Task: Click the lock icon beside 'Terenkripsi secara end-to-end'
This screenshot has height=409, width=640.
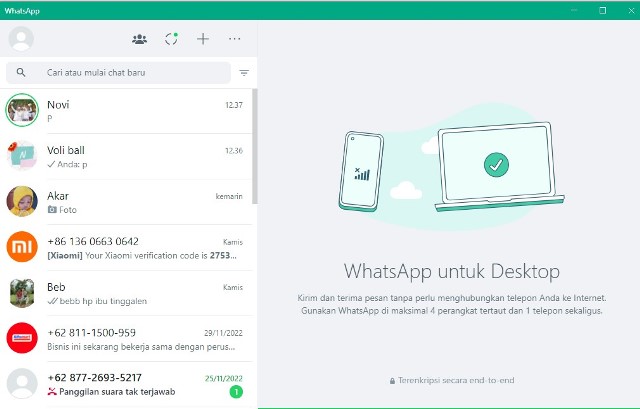Action: click(392, 380)
